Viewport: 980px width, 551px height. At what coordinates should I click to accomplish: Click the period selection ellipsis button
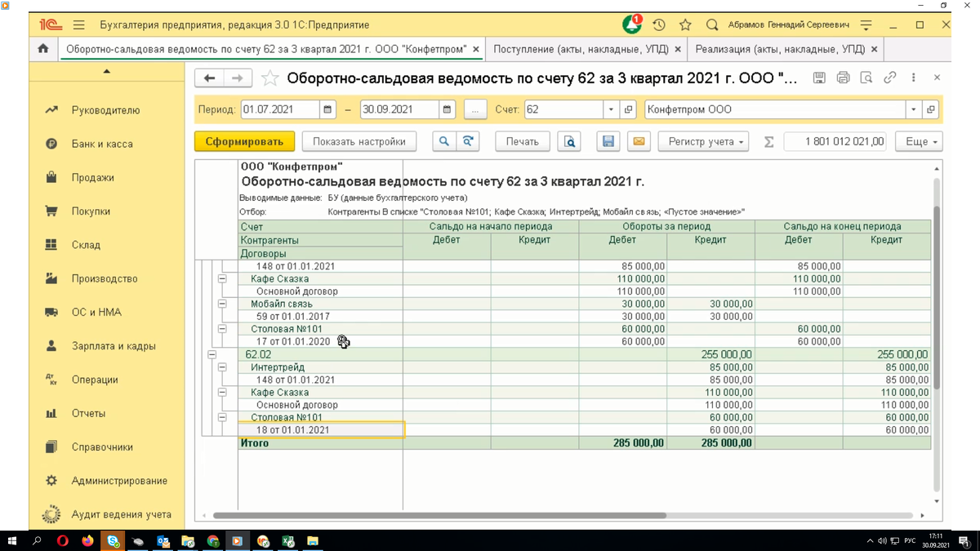point(475,109)
